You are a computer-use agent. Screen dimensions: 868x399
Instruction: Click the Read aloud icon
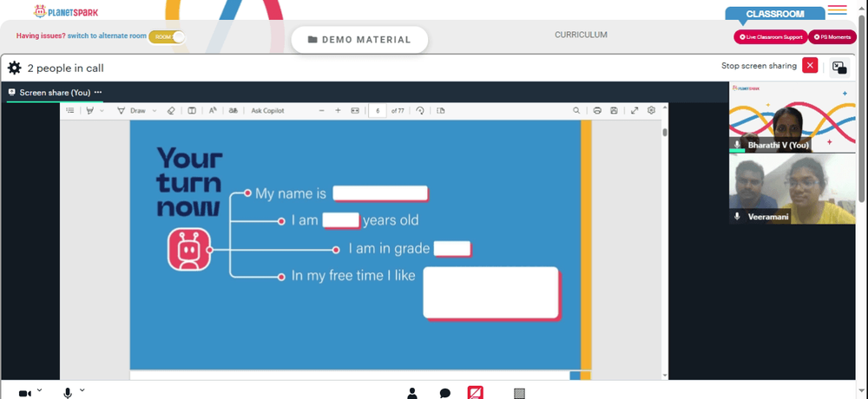point(213,111)
